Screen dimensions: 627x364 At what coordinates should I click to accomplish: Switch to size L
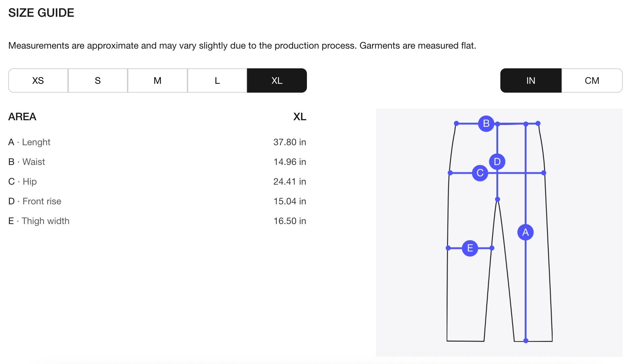click(x=217, y=80)
